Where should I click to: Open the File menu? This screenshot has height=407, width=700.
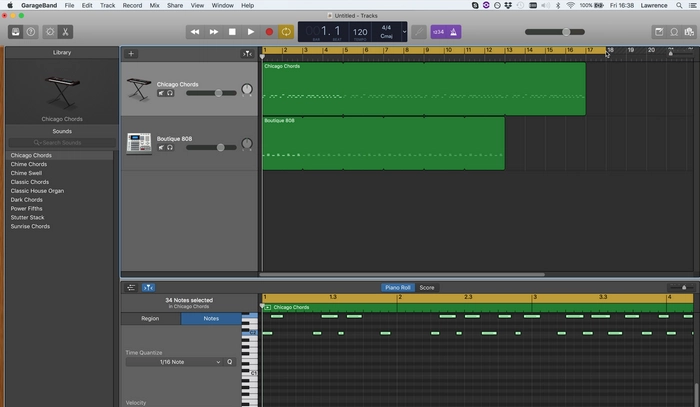pyautogui.click(x=69, y=5)
